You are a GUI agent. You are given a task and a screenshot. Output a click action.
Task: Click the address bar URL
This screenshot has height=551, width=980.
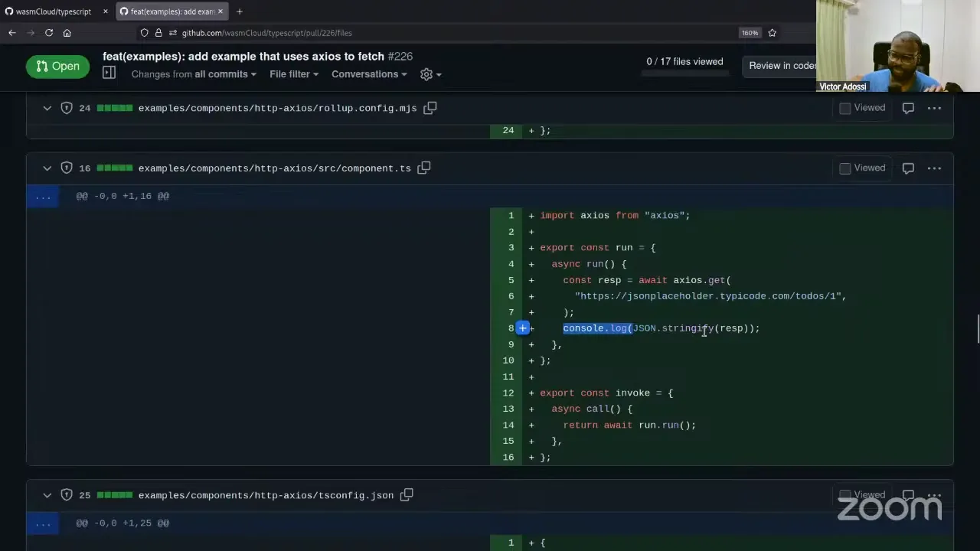tap(266, 33)
